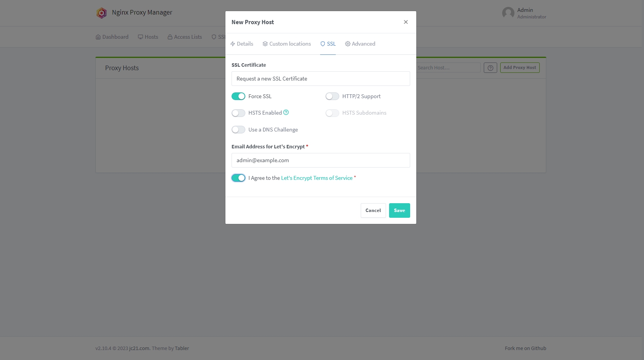Toggle the HSTS Subdomains switch
The width and height of the screenshot is (644, 360).
(x=332, y=113)
